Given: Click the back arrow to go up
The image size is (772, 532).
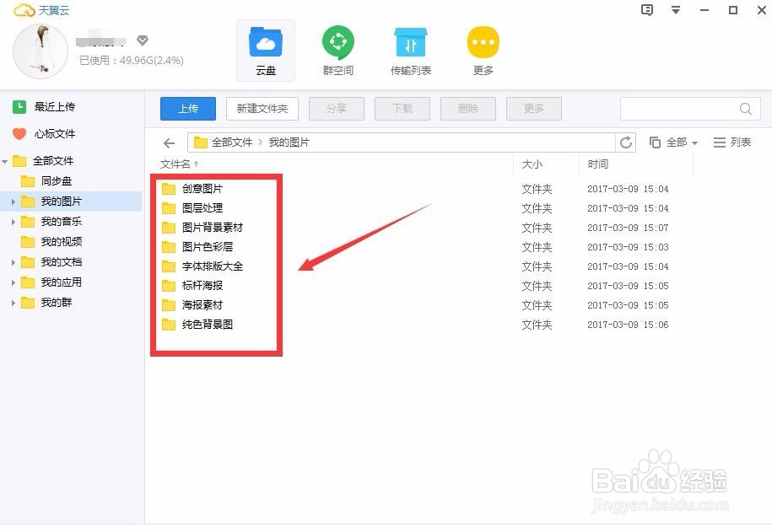Looking at the screenshot, I should pyautogui.click(x=169, y=142).
